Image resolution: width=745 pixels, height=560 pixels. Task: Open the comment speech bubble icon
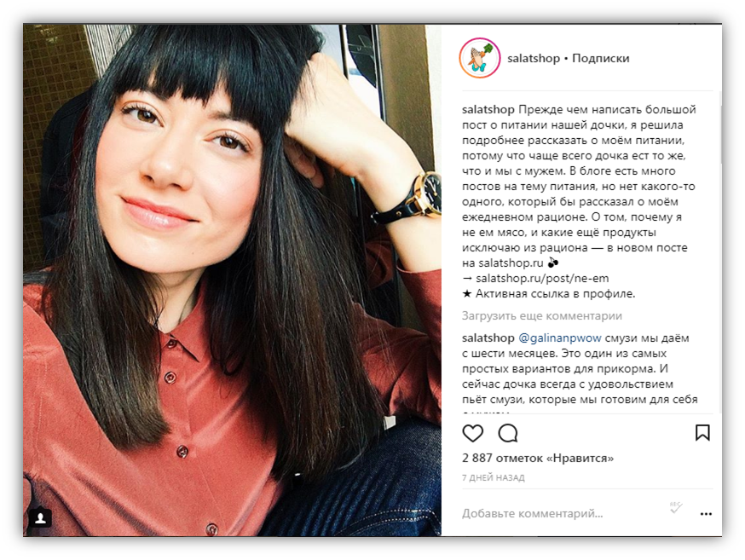508,433
